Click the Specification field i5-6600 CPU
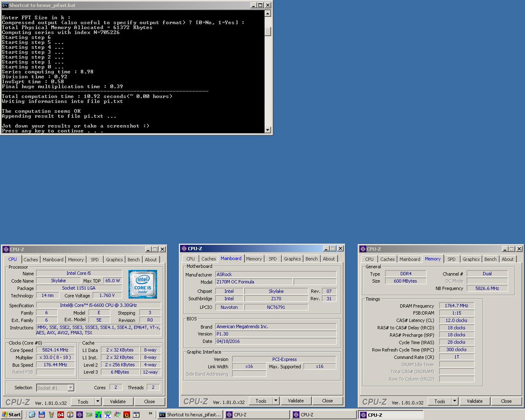Image resolution: width=525 pixels, height=420 pixels. (x=98, y=305)
